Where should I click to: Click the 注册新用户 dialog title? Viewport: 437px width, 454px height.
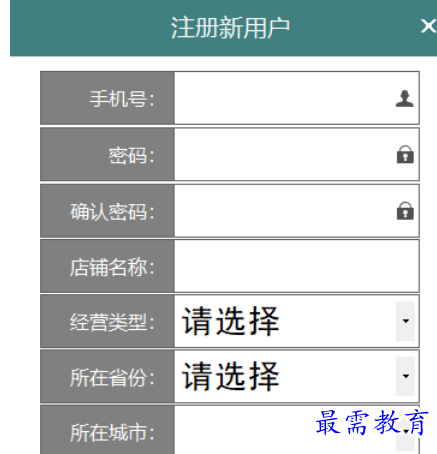(230, 28)
